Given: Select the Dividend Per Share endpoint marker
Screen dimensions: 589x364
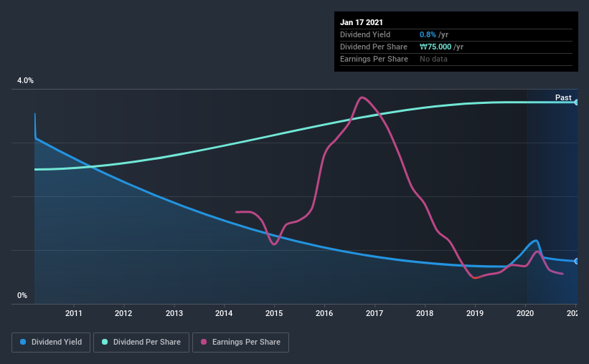Looking at the screenshot, I should (x=577, y=102).
